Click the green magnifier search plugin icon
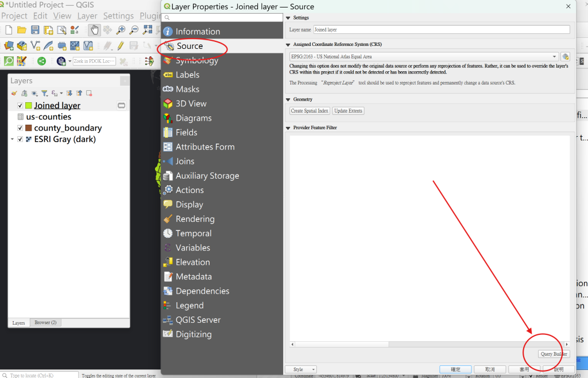The image size is (588, 378). pyautogui.click(x=9, y=61)
